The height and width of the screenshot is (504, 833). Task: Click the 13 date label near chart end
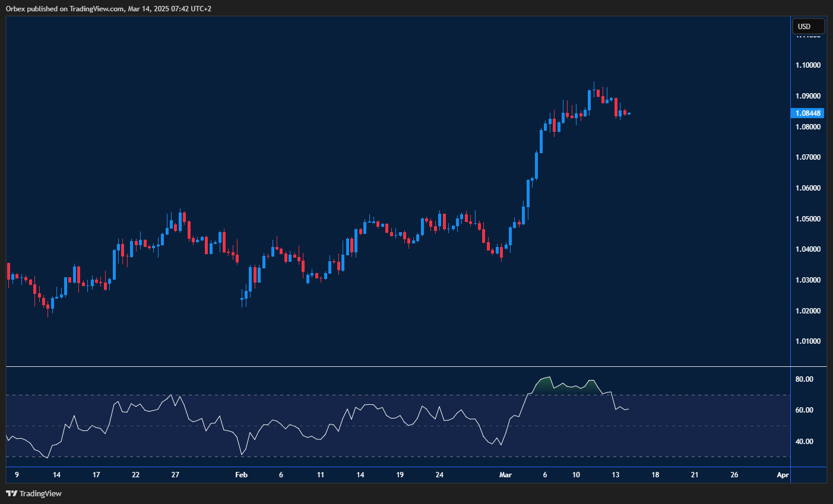pos(616,475)
